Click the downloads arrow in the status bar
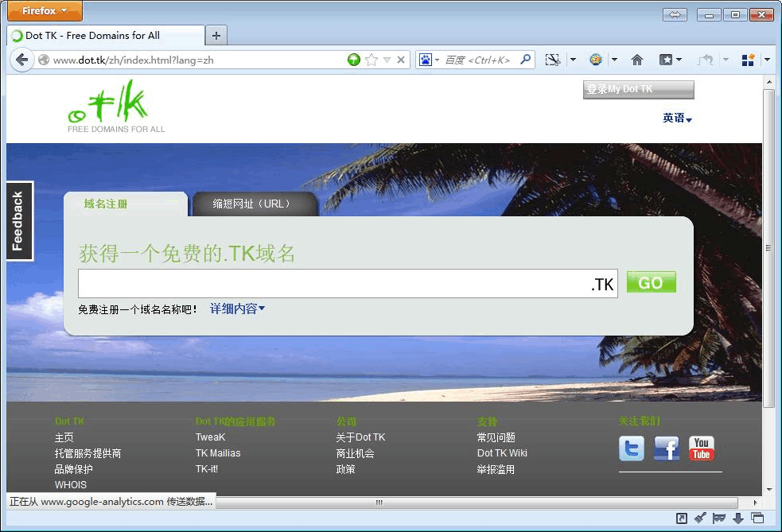This screenshot has width=782, height=532. pos(738,518)
